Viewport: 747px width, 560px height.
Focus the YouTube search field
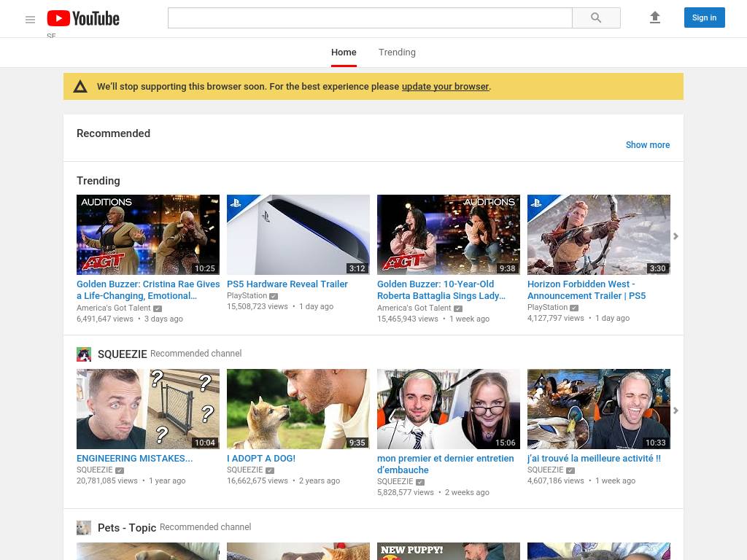click(x=370, y=18)
